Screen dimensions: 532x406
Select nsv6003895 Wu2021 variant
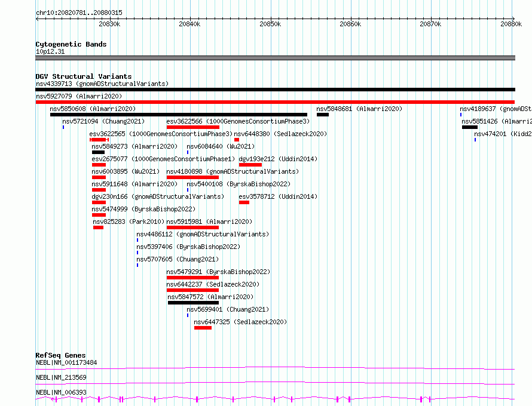(126, 171)
